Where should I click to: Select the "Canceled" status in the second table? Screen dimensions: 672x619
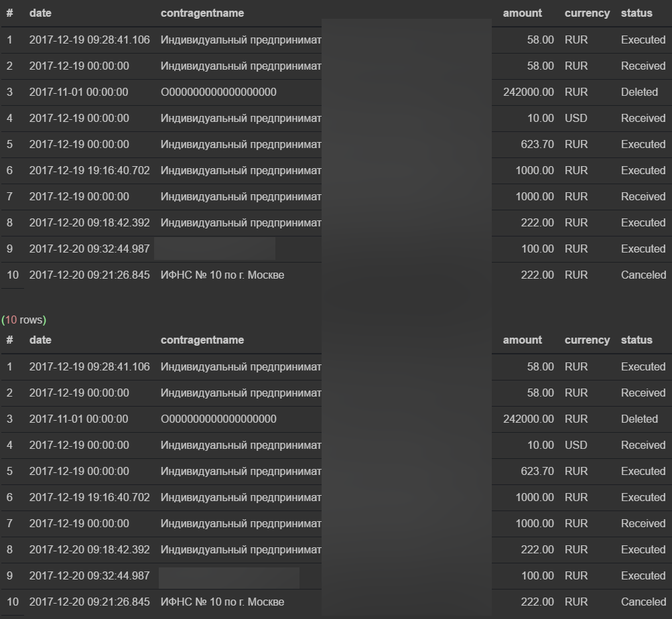[644, 602]
